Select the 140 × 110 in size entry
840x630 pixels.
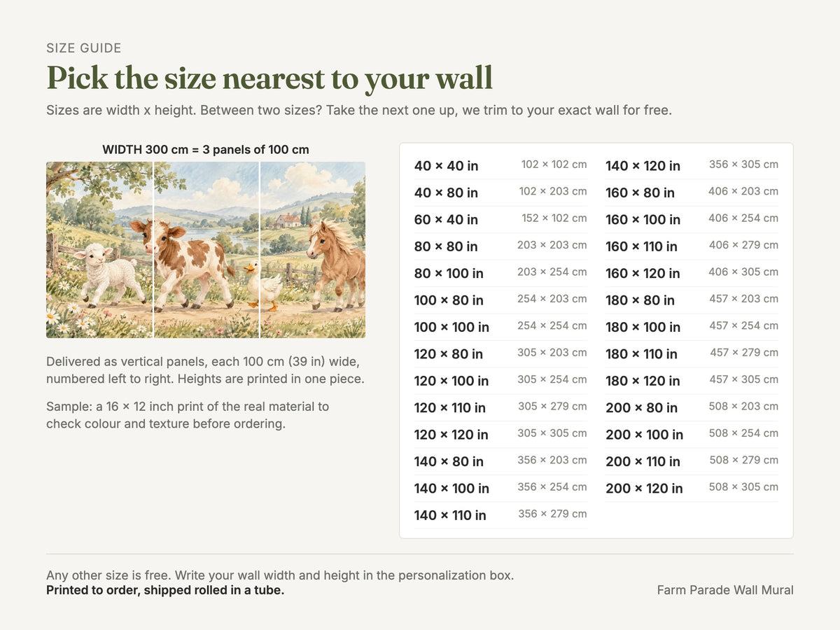[x=500, y=514]
